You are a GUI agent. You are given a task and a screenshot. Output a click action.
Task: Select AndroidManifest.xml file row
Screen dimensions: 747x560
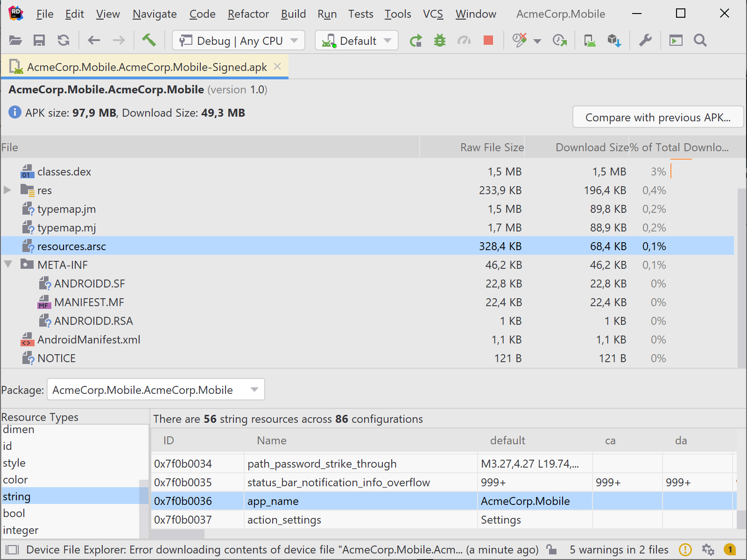pyautogui.click(x=367, y=339)
